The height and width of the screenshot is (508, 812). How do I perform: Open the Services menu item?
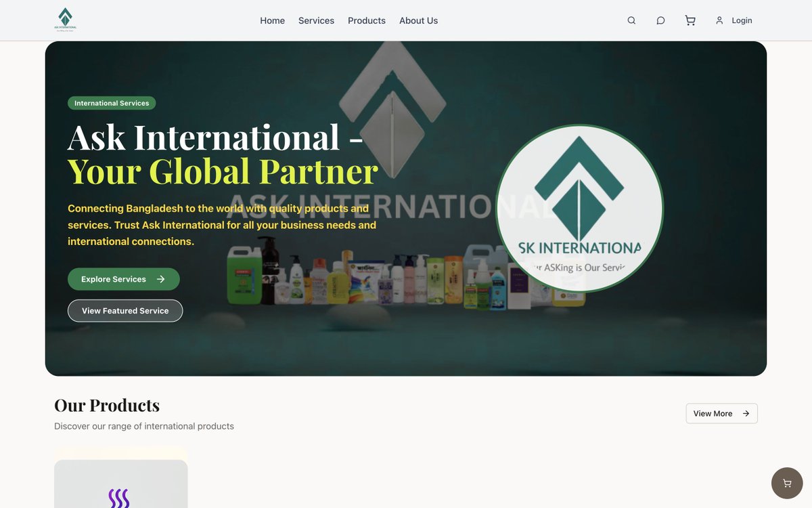coord(316,20)
